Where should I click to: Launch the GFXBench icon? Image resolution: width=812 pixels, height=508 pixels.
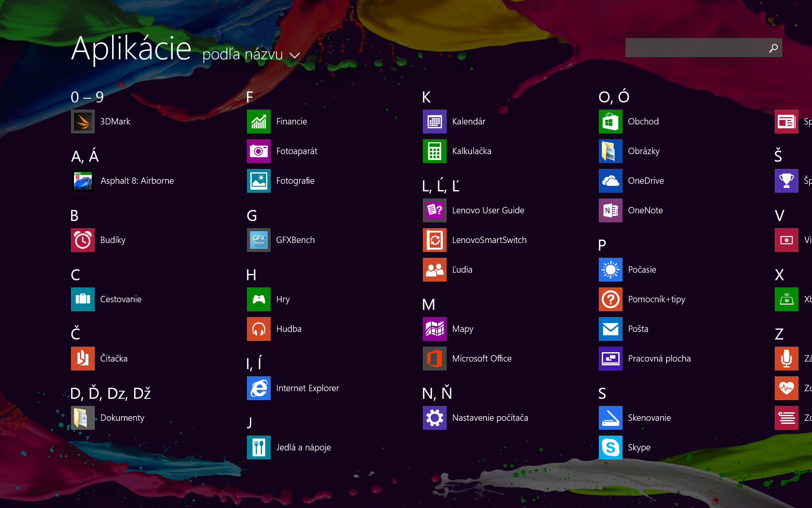(x=259, y=240)
